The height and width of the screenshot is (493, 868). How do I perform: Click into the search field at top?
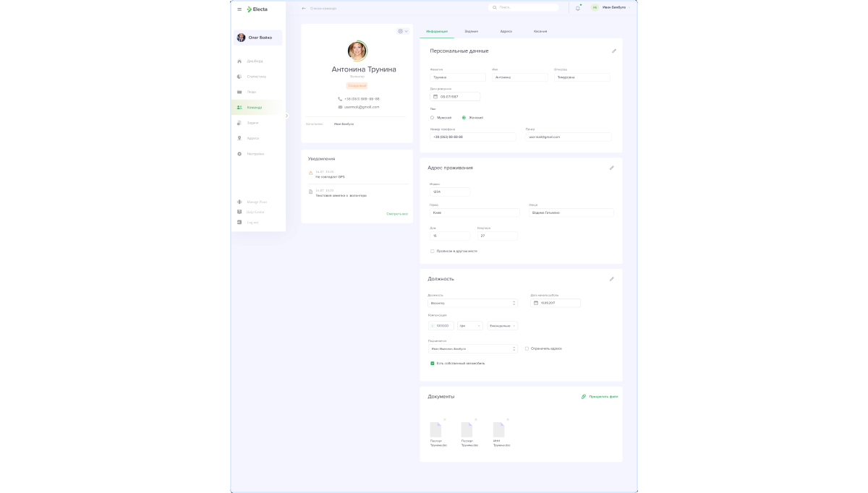click(x=524, y=8)
